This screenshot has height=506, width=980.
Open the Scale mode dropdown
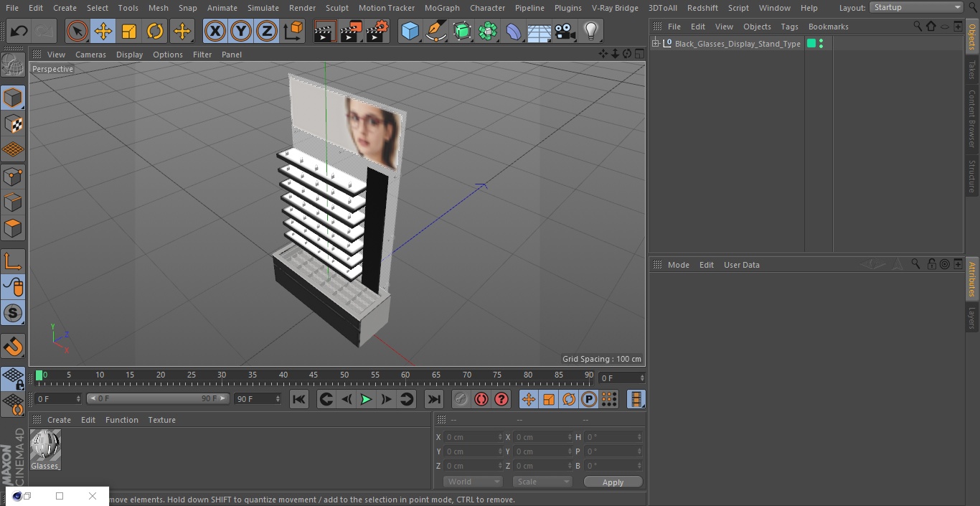click(x=542, y=482)
